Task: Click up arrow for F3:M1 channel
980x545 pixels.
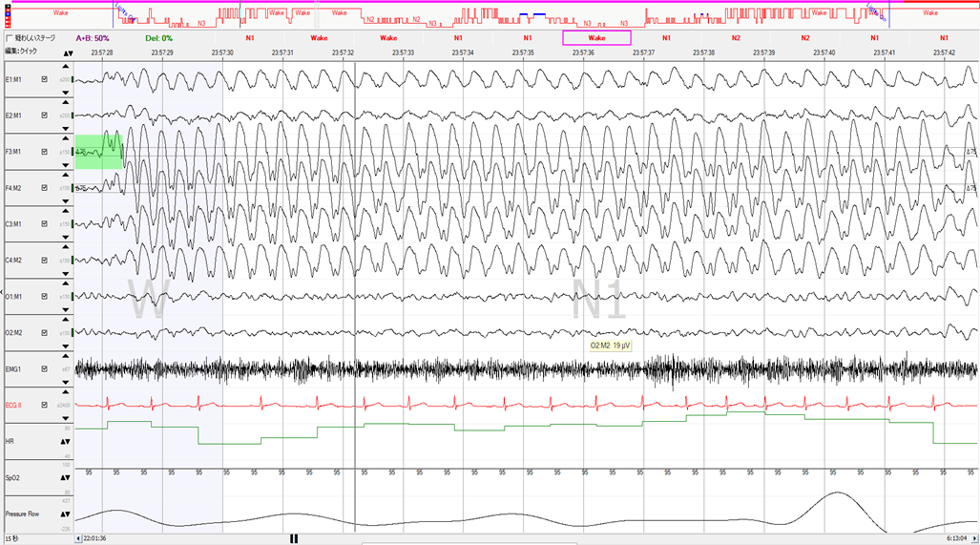Action: (x=66, y=140)
